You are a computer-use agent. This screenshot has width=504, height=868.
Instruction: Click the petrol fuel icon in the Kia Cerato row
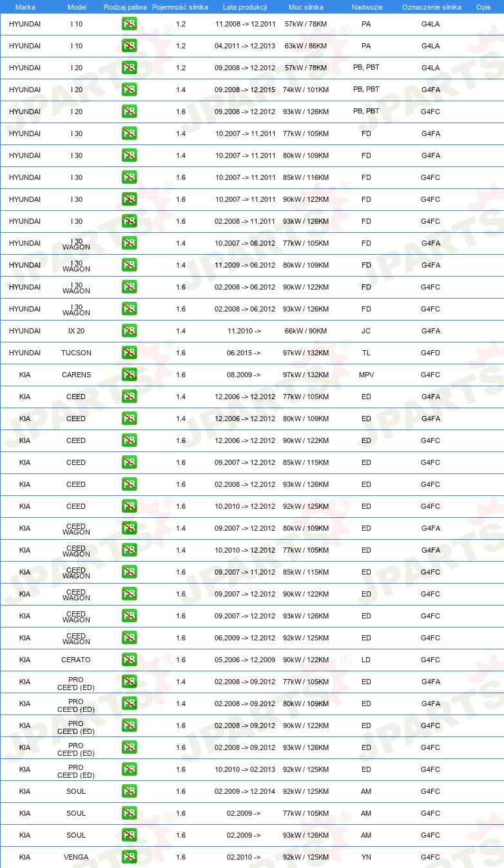point(129,660)
